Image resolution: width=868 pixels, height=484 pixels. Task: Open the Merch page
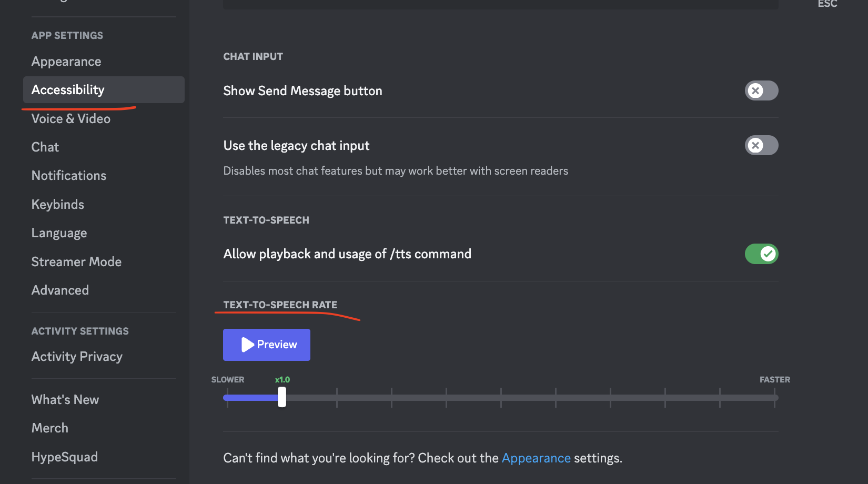coord(50,428)
